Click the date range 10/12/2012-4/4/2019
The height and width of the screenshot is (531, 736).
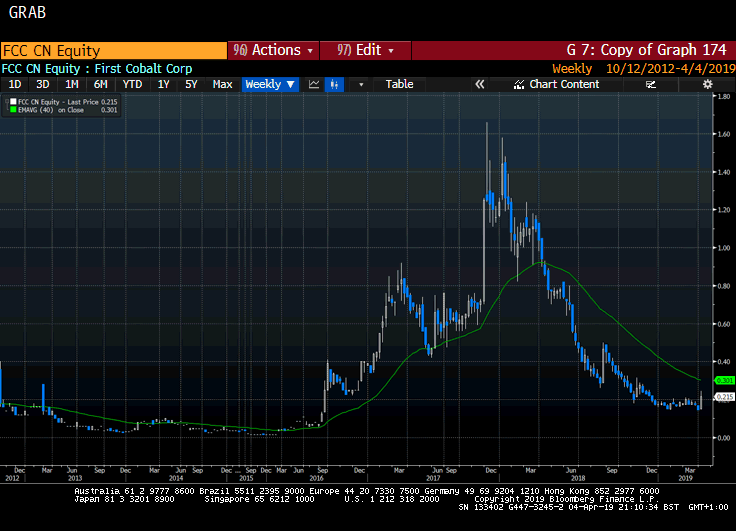pos(670,69)
